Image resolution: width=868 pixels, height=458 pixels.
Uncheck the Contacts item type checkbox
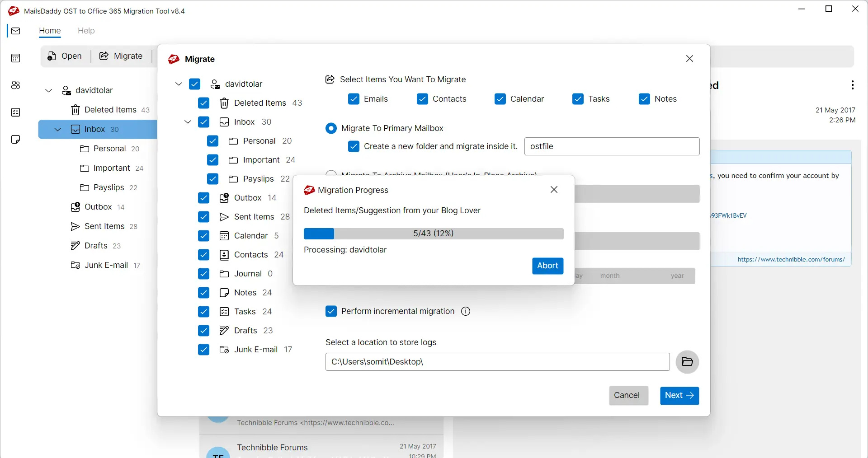click(x=422, y=99)
